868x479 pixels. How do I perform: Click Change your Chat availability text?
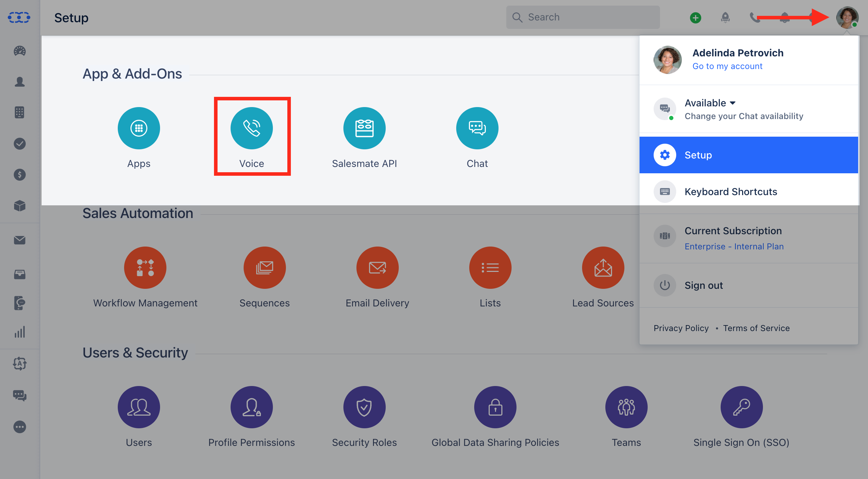pos(744,116)
